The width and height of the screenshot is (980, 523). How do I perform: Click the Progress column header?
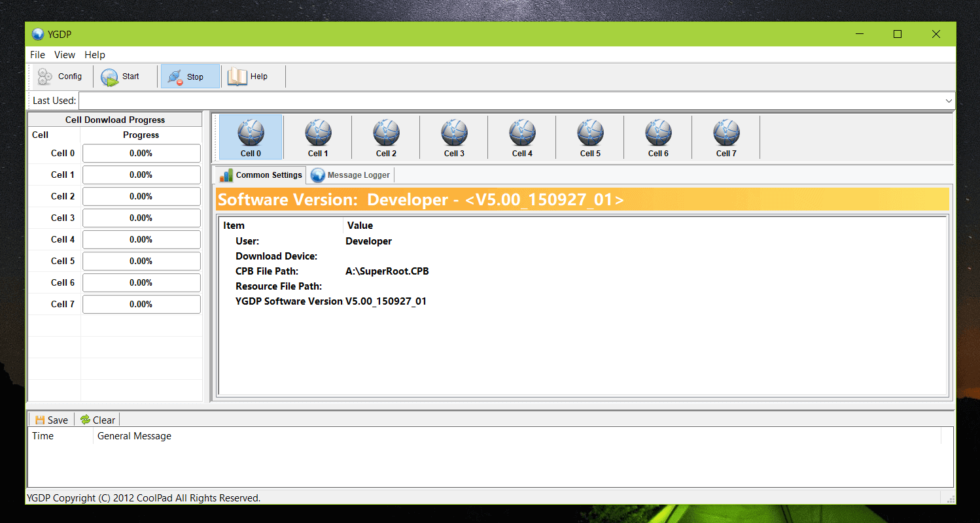point(141,135)
